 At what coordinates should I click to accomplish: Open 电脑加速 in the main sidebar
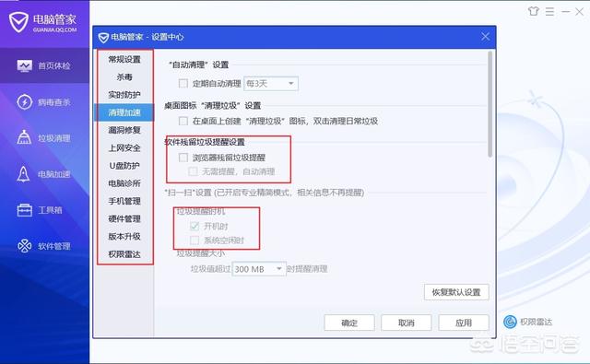point(44,174)
